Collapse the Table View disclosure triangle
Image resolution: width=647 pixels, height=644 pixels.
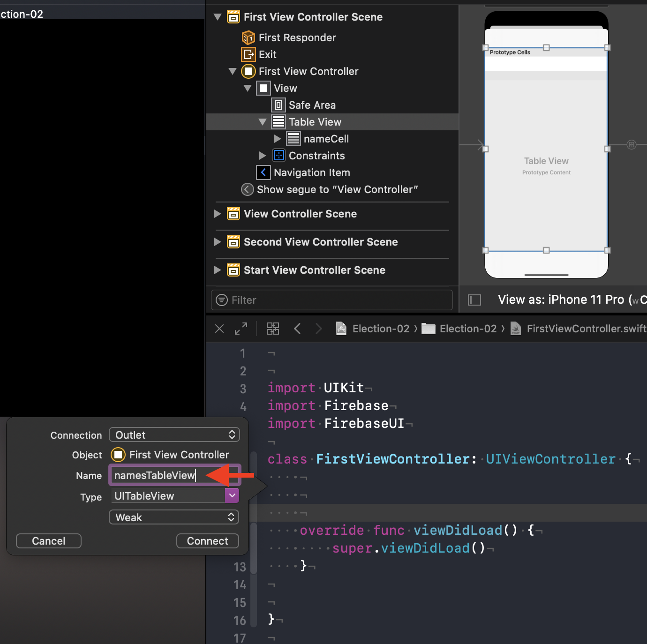[263, 122]
